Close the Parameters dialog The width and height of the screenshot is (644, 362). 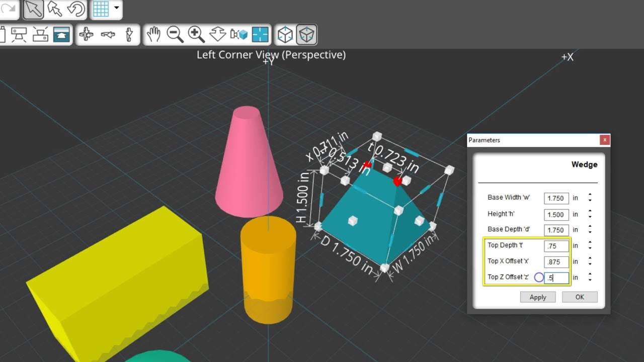tap(605, 140)
